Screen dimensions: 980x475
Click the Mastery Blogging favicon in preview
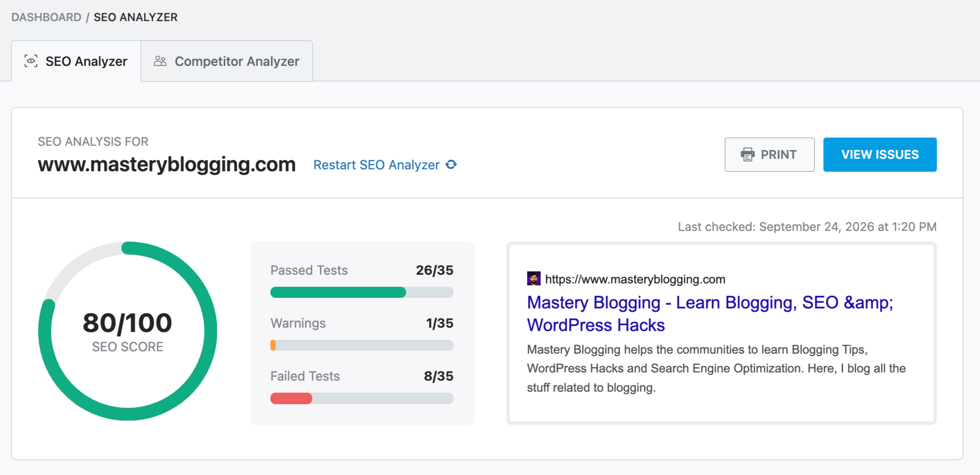pos(534,279)
